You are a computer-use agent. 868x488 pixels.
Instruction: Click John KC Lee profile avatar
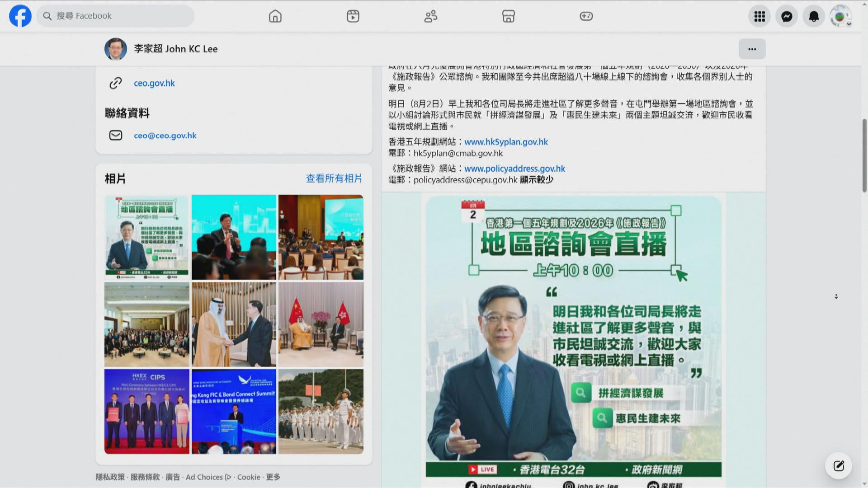(x=116, y=49)
